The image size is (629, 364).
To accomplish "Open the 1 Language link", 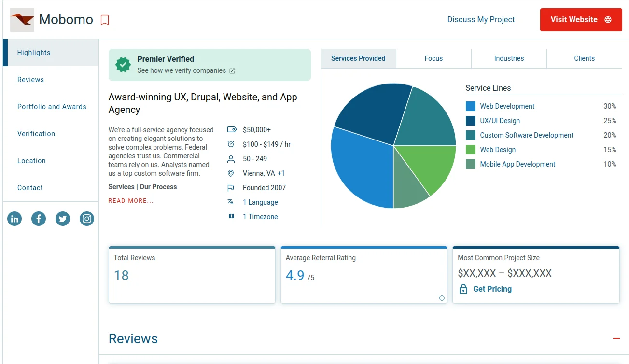I will click(260, 202).
